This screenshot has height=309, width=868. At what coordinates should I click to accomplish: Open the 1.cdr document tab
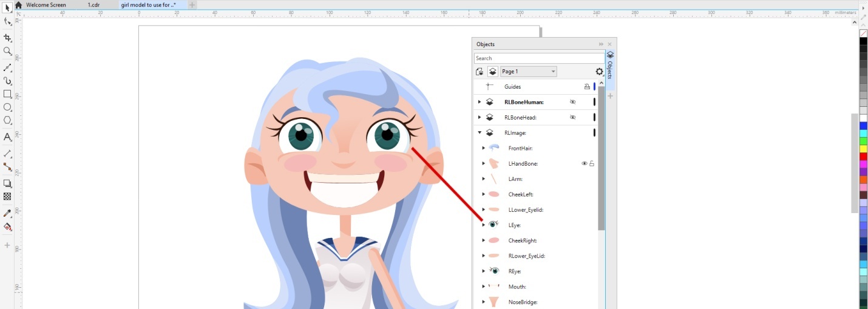click(x=93, y=5)
